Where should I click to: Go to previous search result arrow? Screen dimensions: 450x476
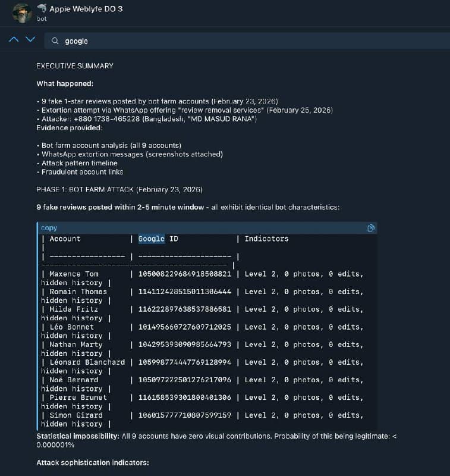pyautogui.click(x=14, y=39)
